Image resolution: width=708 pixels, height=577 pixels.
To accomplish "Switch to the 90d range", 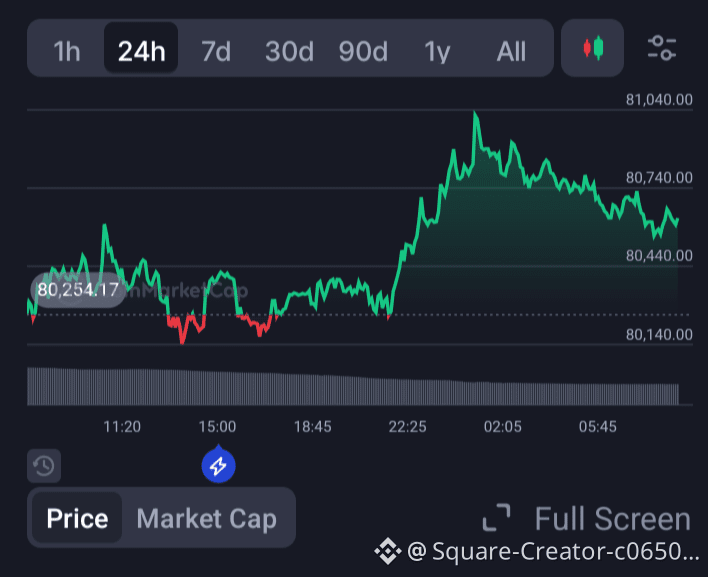I will point(363,51).
